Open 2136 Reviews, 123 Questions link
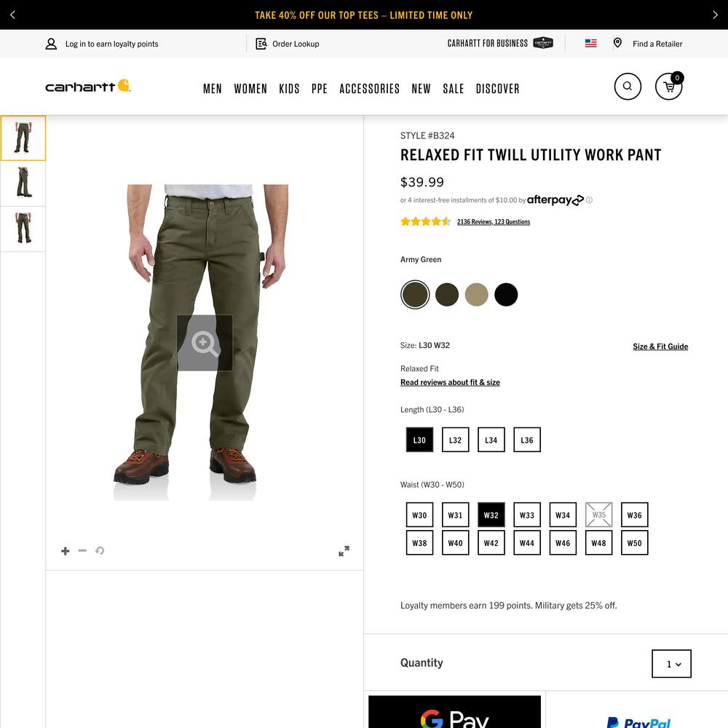This screenshot has width=728, height=728. point(494,222)
